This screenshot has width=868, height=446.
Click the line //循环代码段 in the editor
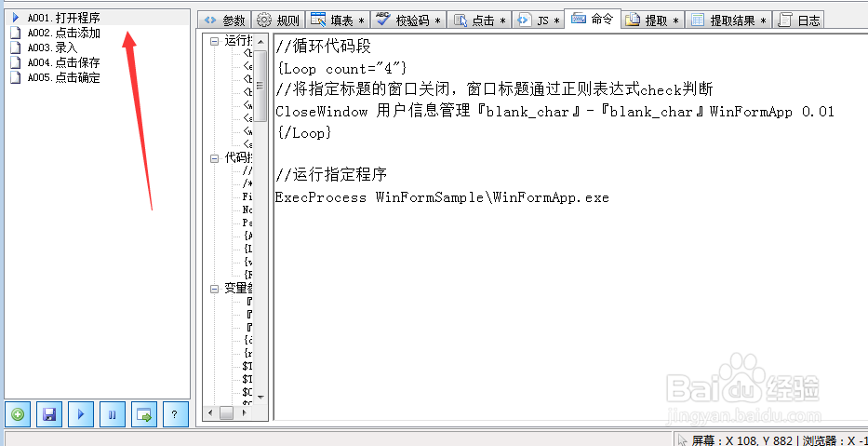pos(323,47)
